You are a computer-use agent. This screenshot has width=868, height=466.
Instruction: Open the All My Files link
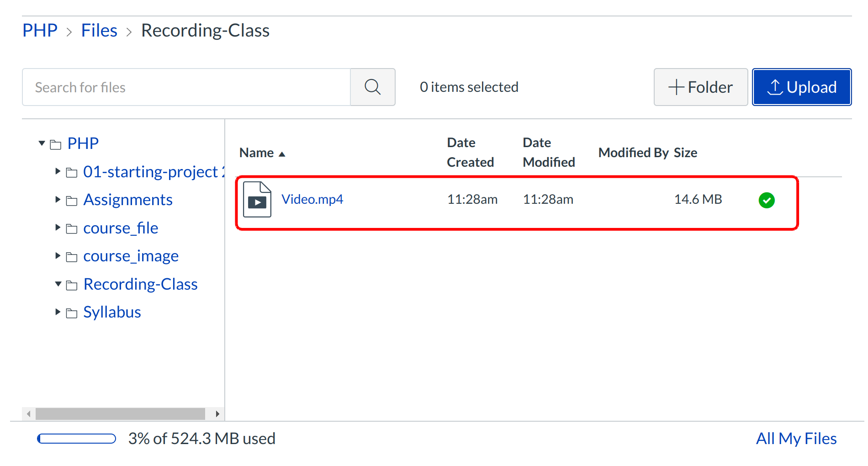[796, 438]
